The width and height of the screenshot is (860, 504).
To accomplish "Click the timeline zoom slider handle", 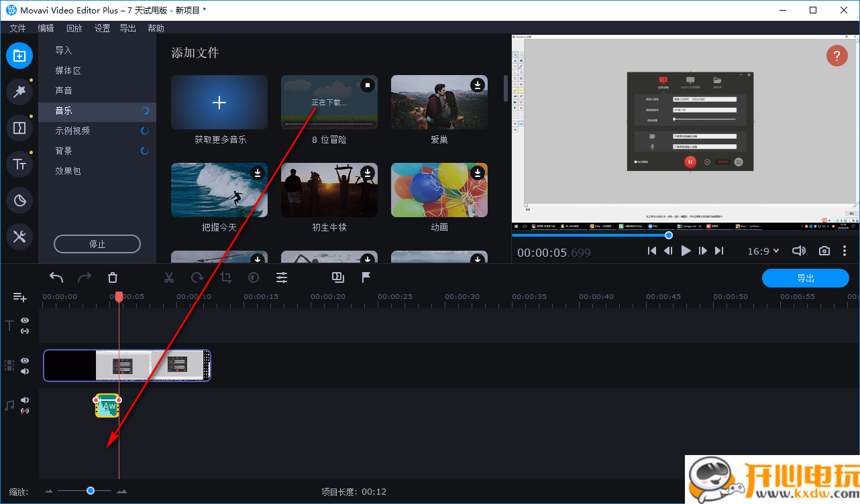I will [91, 491].
